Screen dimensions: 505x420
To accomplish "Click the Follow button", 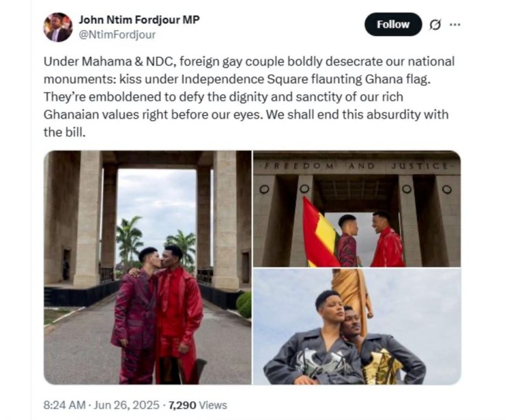I will 393,25.
